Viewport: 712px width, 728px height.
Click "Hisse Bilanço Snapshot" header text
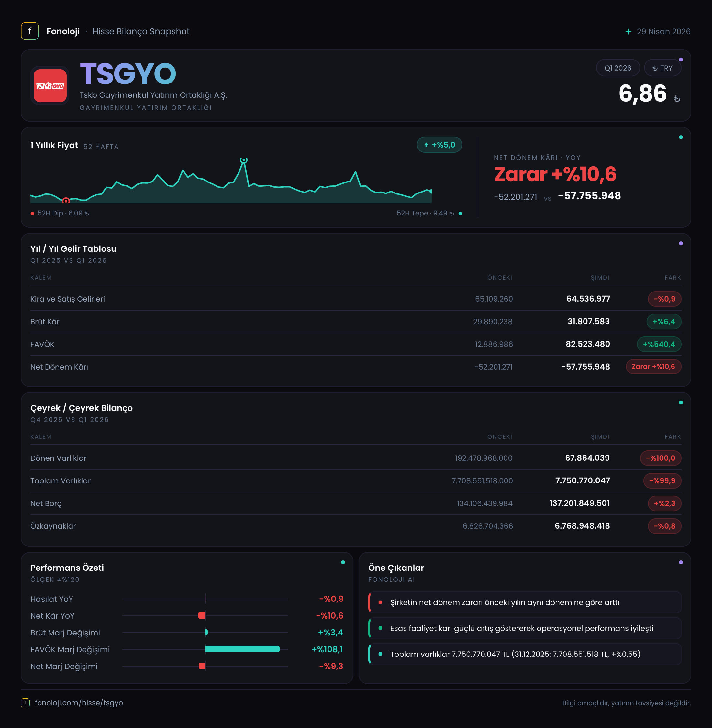141,31
